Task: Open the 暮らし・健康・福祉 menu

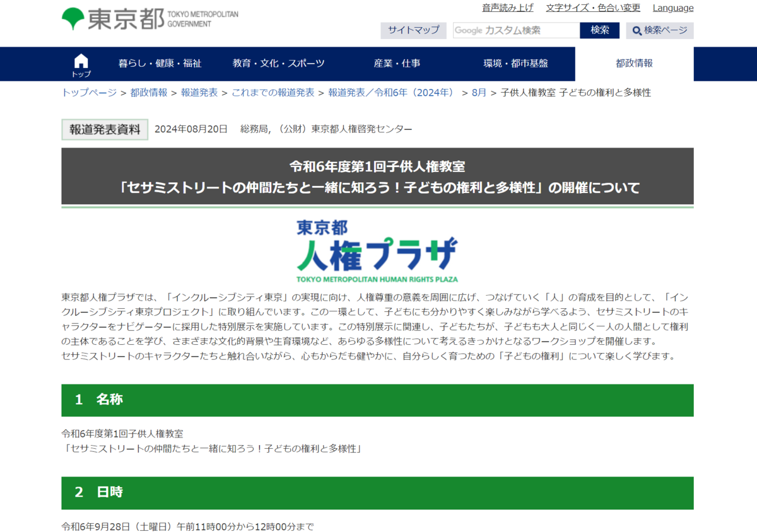Action: (x=160, y=64)
